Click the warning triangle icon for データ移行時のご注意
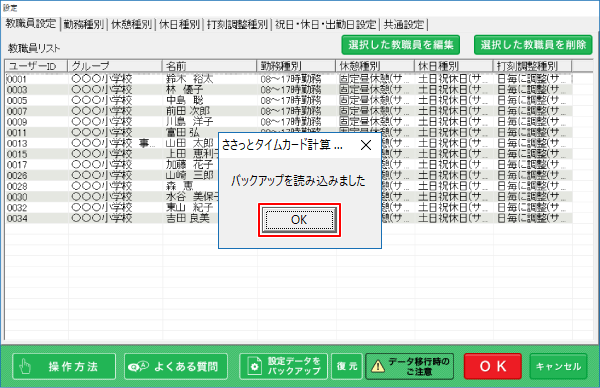Screen dimensions: 600x388 [x=378, y=366]
